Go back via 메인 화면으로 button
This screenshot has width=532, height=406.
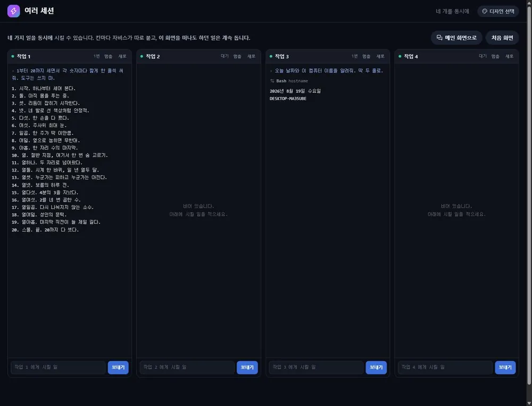coord(456,38)
